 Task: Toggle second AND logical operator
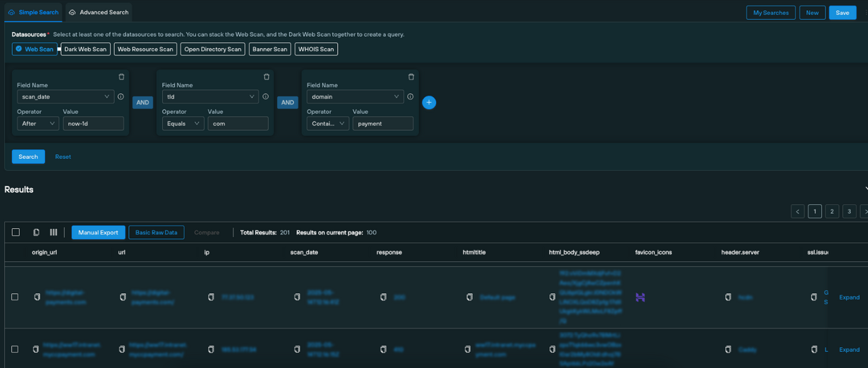point(288,103)
